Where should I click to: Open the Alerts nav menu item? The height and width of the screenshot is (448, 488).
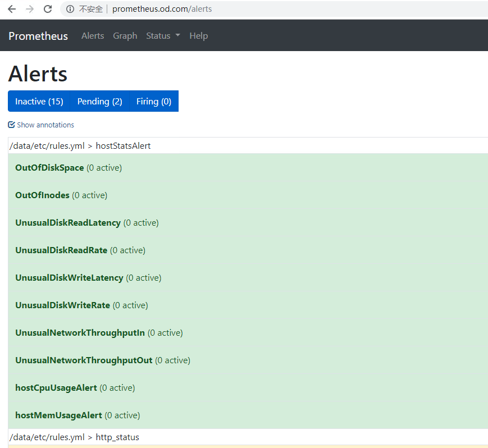point(93,36)
